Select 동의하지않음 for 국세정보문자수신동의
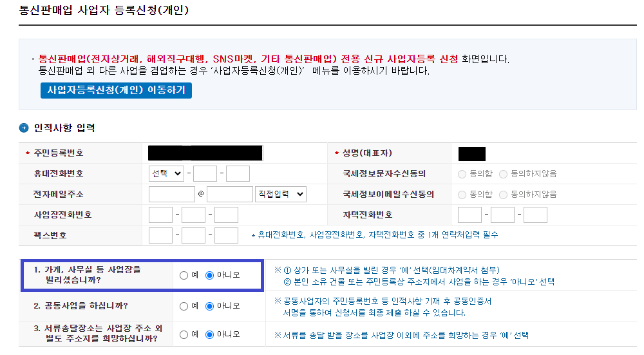 (x=503, y=174)
